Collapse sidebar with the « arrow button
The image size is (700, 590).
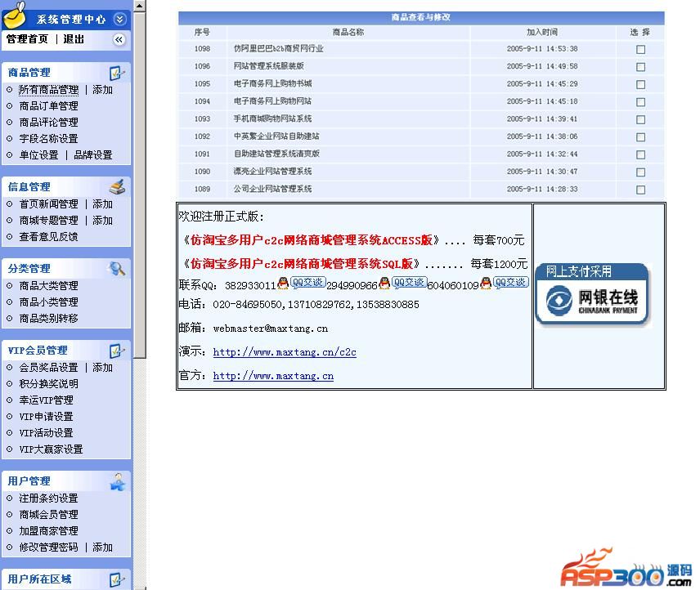[119, 40]
